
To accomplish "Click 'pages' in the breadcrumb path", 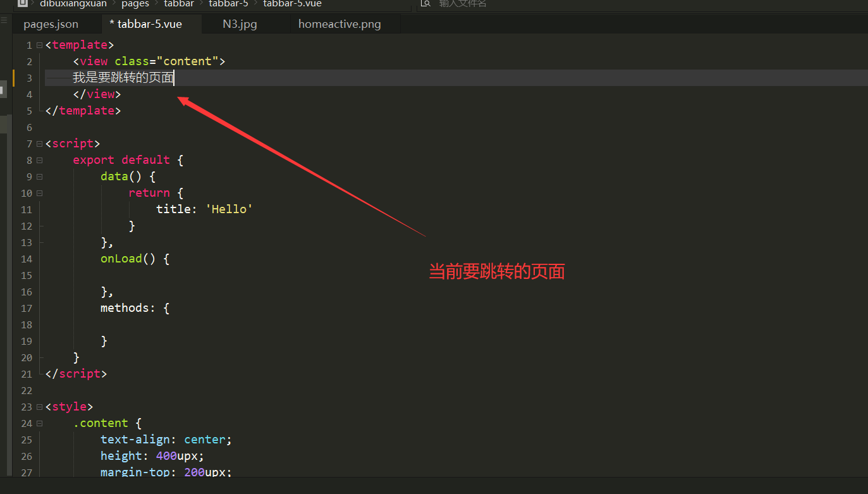I will point(135,4).
